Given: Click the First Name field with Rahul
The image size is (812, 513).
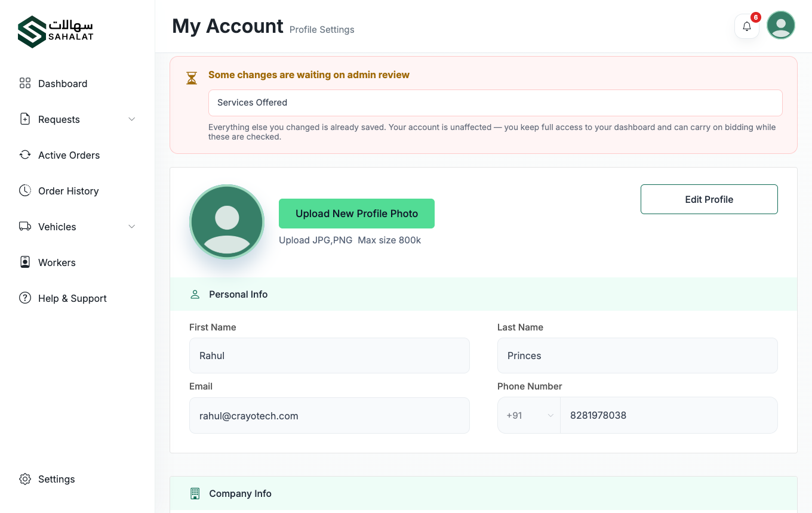Looking at the screenshot, I should 330,356.
